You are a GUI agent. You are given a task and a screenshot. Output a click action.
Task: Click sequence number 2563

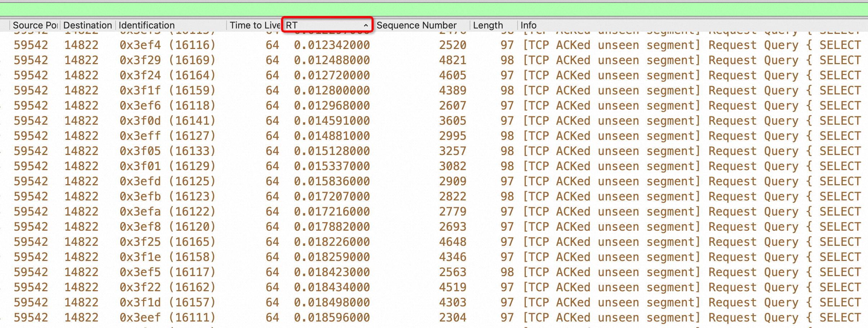tap(453, 272)
